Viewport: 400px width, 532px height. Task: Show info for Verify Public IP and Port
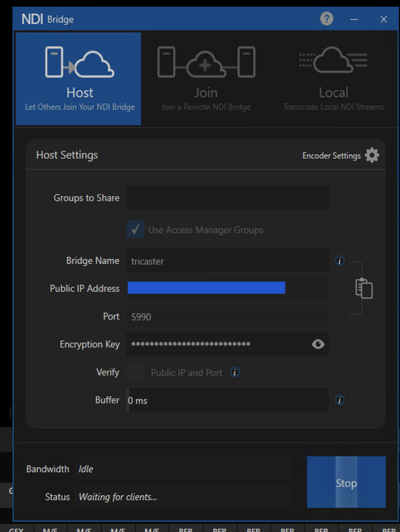pyautogui.click(x=235, y=372)
